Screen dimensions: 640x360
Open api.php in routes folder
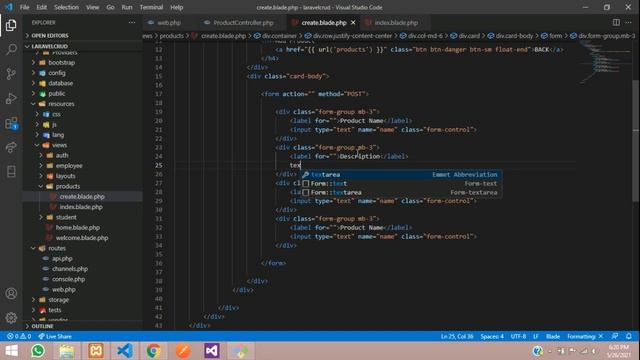click(x=62, y=258)
